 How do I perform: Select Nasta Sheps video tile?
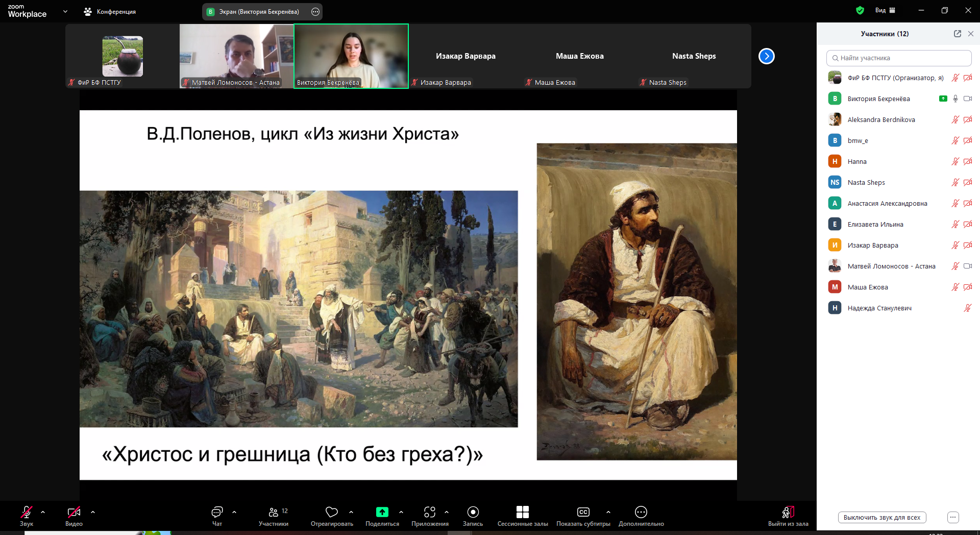694,56
